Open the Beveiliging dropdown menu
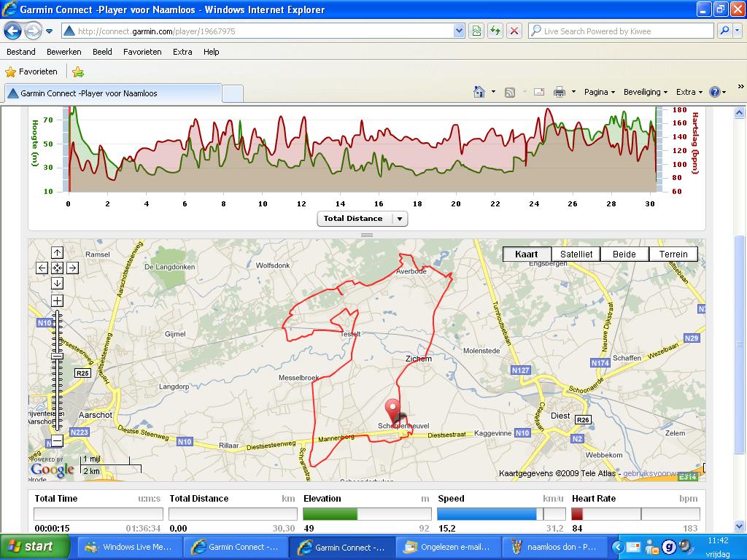Viewport: 747px width, 560px height. 645,92
